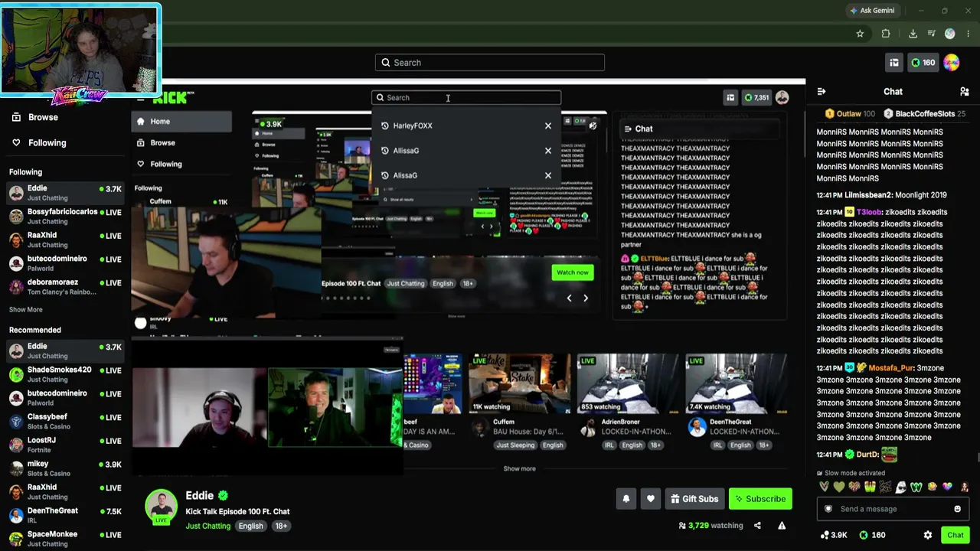Share the stream with the share icon

coord(757,526)
